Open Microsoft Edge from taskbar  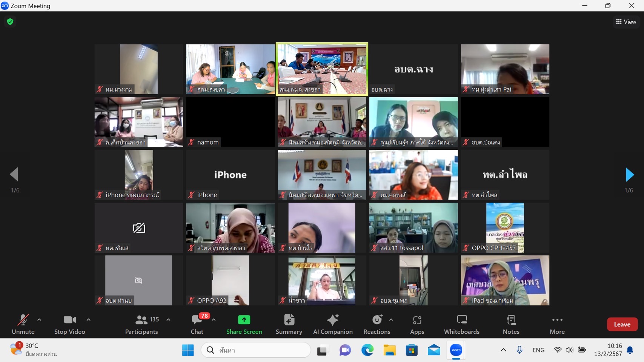[367, 350]
